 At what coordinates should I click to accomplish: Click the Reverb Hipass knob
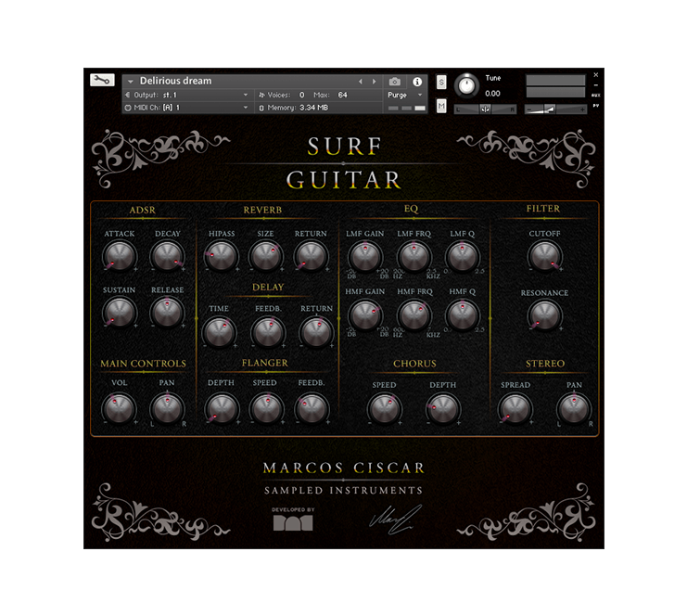pos(222,256)
